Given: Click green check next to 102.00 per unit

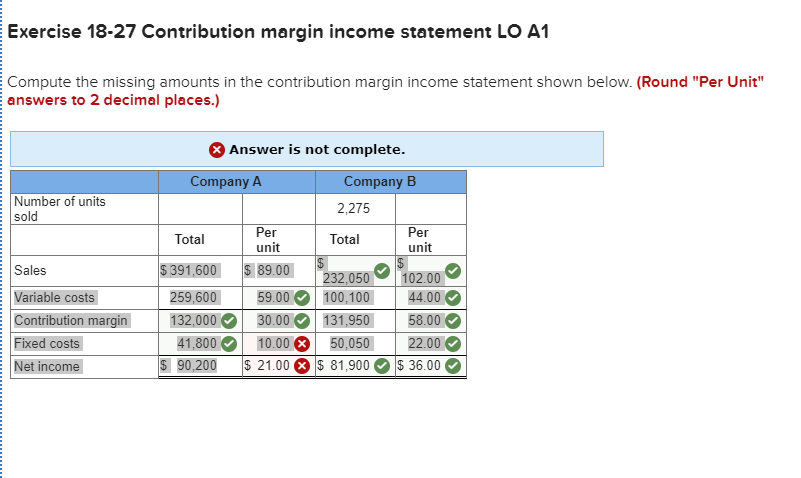Looking at the screenshot, I should click(x=453, y=271).
